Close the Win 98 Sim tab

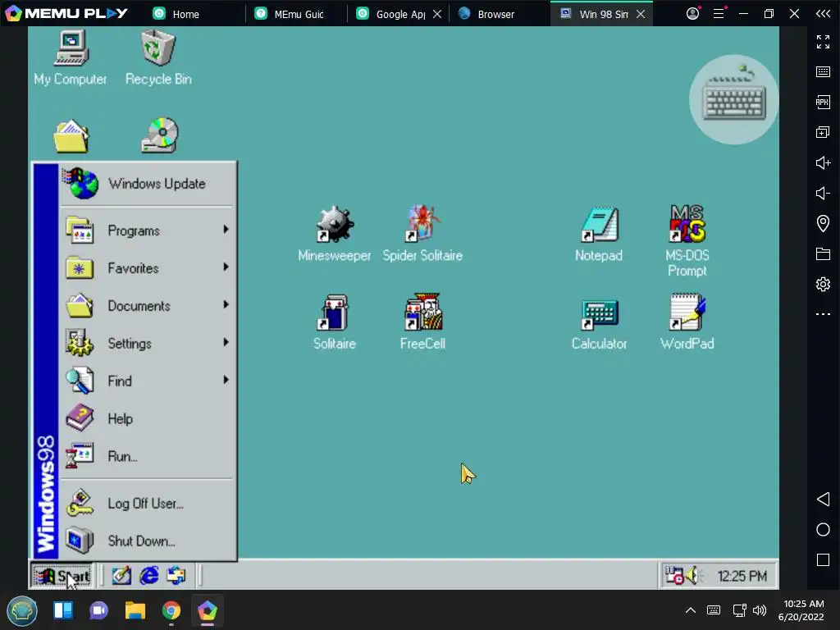coord(641,14)
